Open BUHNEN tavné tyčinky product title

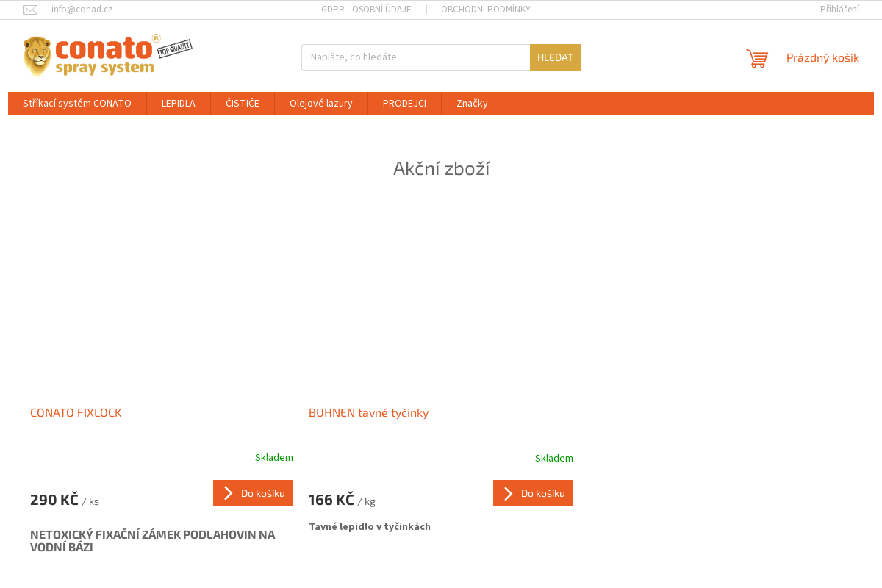click(x=368, y=413)
